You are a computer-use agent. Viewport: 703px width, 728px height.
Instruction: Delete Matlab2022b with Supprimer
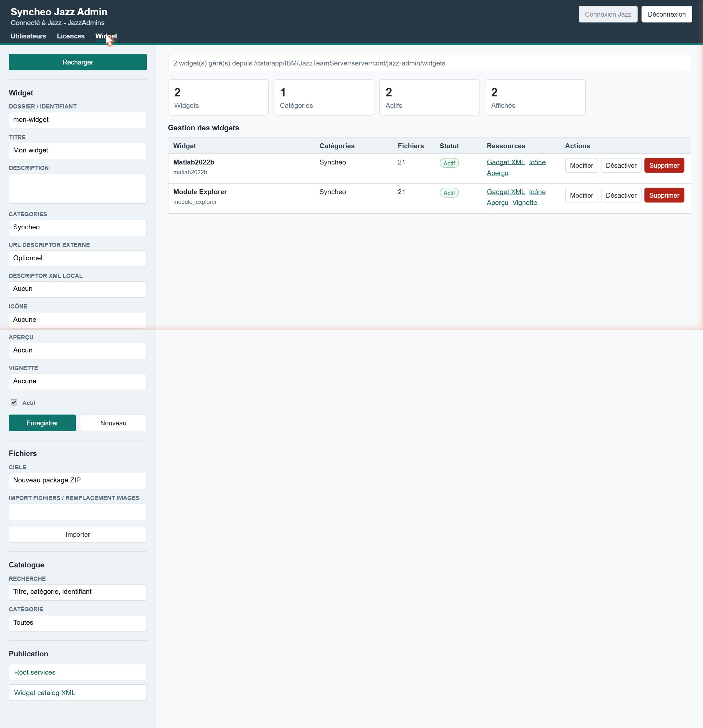coord(664,165)
